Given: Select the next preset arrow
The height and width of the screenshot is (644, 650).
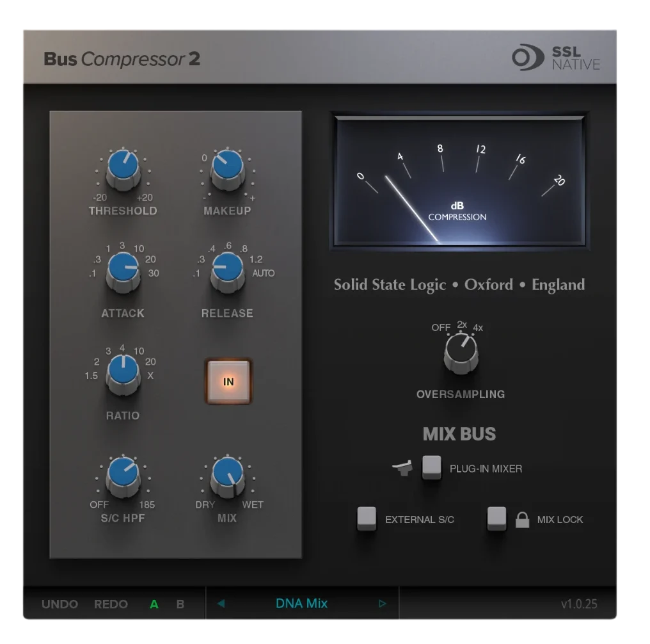Looking at the screenshot, I should 382,604.
